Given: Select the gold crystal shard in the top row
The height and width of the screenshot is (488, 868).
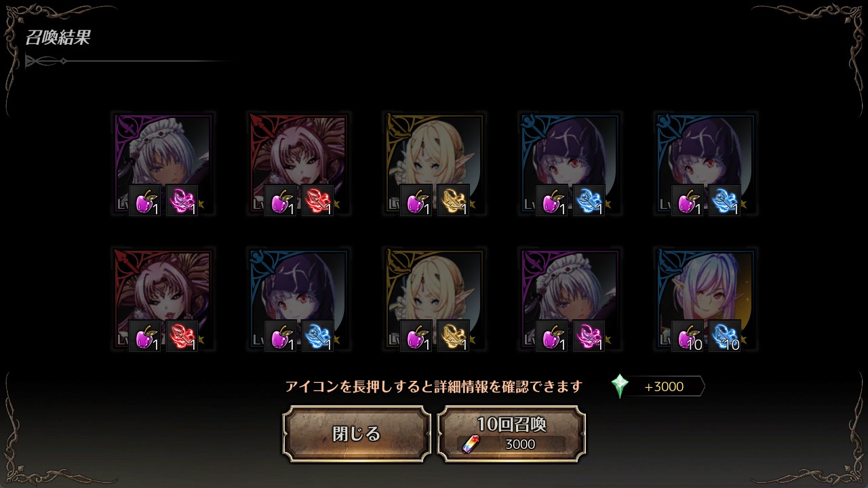Looking at the screenshot, I should coord(453,201).
